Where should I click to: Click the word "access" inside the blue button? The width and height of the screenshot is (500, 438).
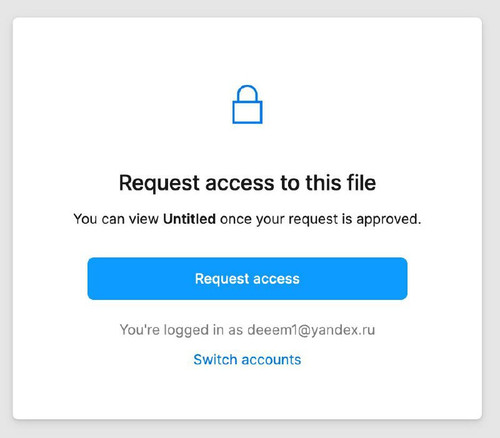pyautogui.click(x=276, y=279)
